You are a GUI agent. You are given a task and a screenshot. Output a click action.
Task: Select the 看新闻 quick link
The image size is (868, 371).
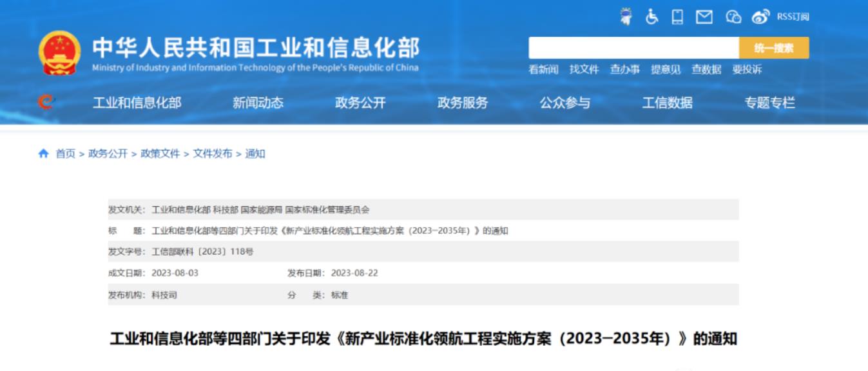(x=544, y=70)
